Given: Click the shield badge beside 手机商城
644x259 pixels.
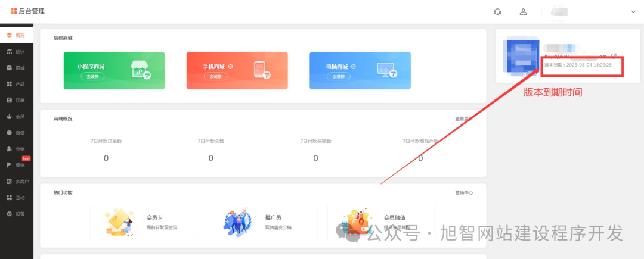Looking at the screenshot, I should (230, 67).
